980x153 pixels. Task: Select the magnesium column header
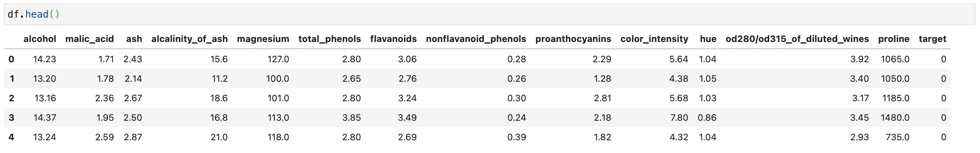click(x=263, y=39)
